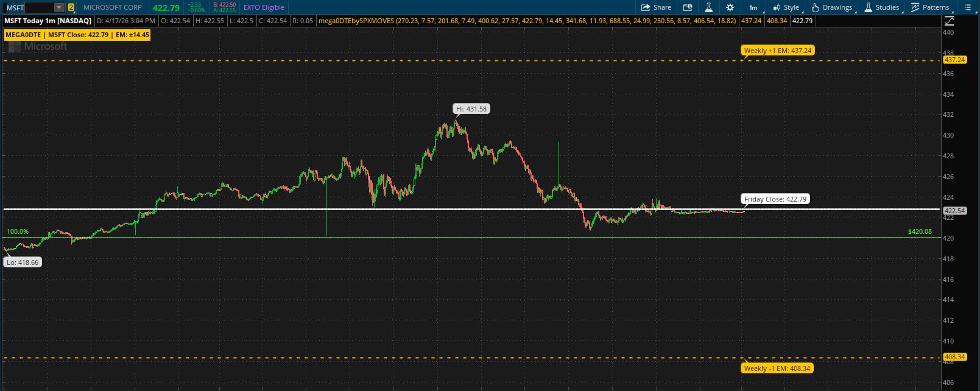980x391 pixels.
Task: Open chart settings gear icon
Action: [730, 7]
